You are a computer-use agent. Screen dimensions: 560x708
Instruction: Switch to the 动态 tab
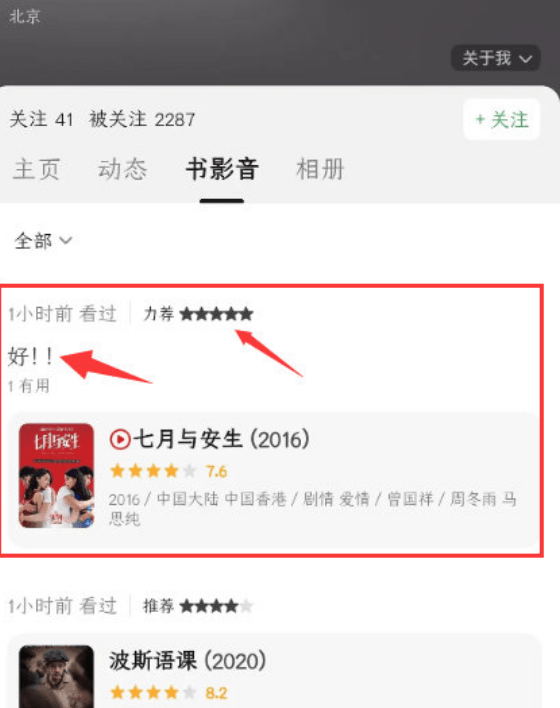coord(122,169)
